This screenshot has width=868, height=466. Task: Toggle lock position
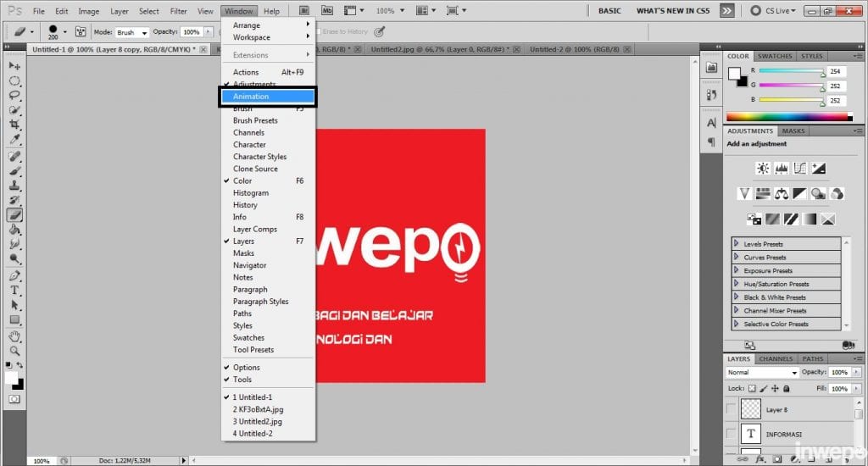[x=775, y=389]
